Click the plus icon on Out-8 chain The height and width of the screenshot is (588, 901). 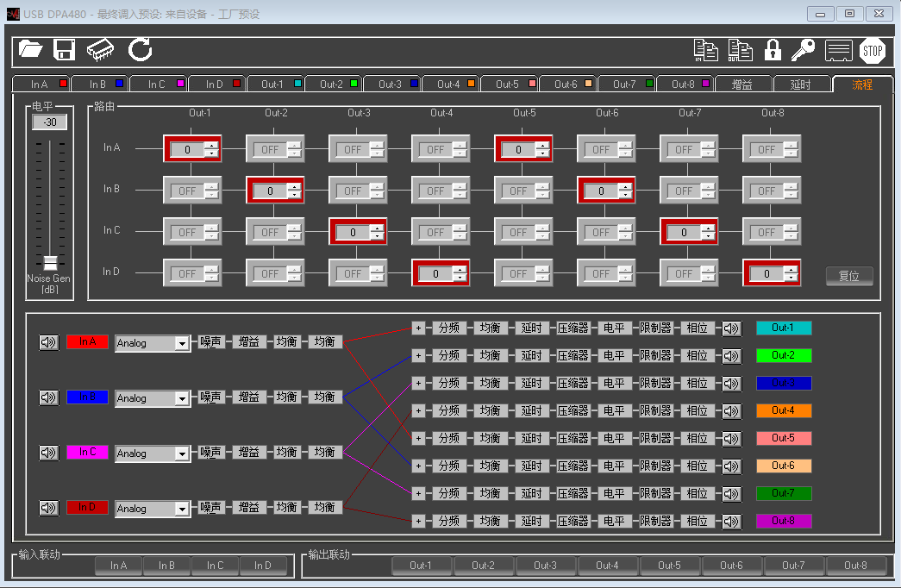[419, 522]
